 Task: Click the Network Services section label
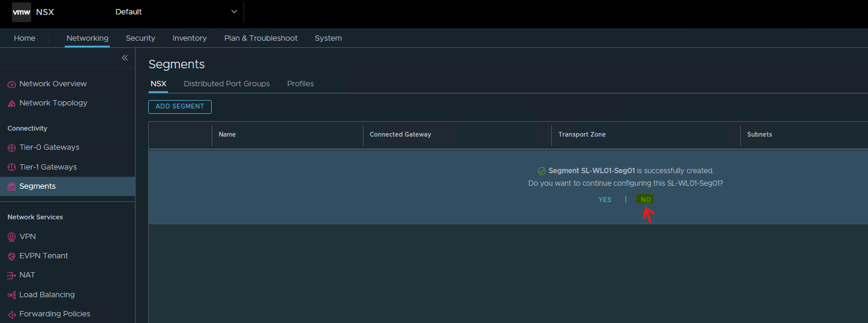click(35, 217)
